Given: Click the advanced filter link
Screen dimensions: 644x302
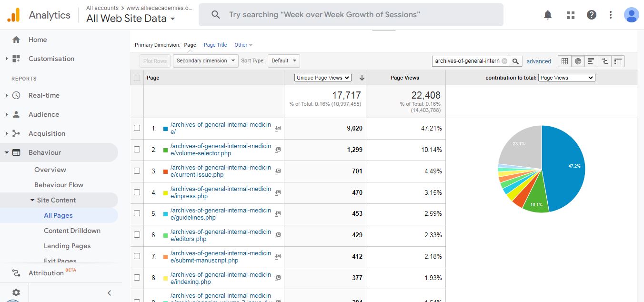Looking at the screenshot, I should (539, 61).
